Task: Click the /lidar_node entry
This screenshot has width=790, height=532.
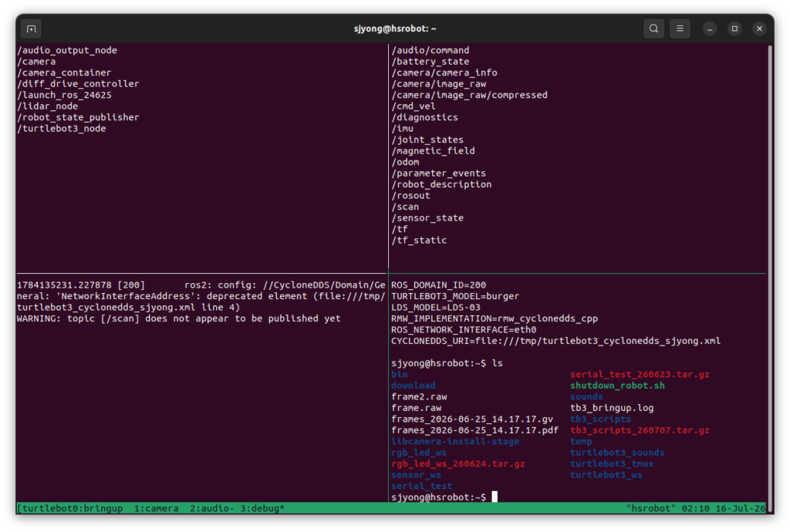Action: tap(47, 106)
